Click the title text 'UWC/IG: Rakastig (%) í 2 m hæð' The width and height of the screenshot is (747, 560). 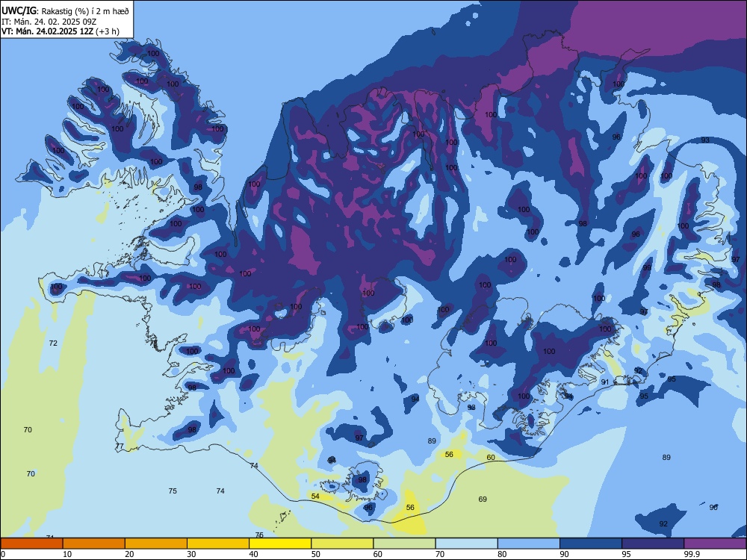click(65, 10)
